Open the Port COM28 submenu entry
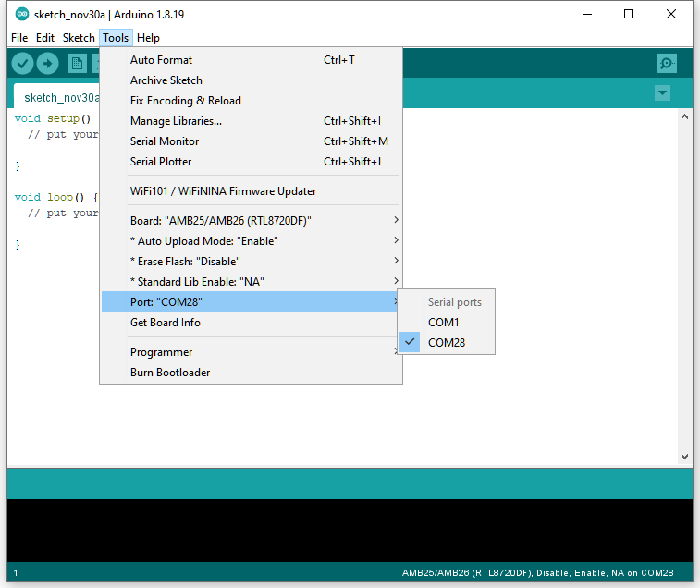This screenshot has width=700, height=588. 250,301
